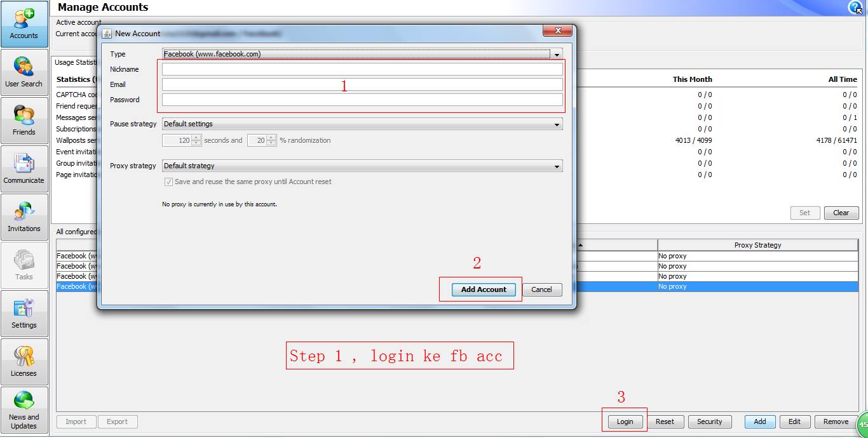Click the Clear statistics button
This screenshot has height=438, width=868.
tap(841, 213)
